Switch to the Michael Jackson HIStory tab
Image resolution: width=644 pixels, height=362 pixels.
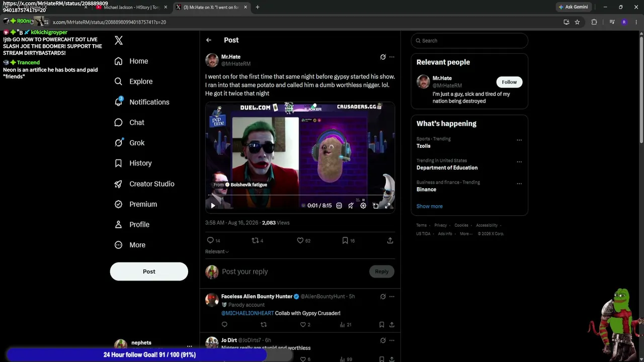click(131, 7)
